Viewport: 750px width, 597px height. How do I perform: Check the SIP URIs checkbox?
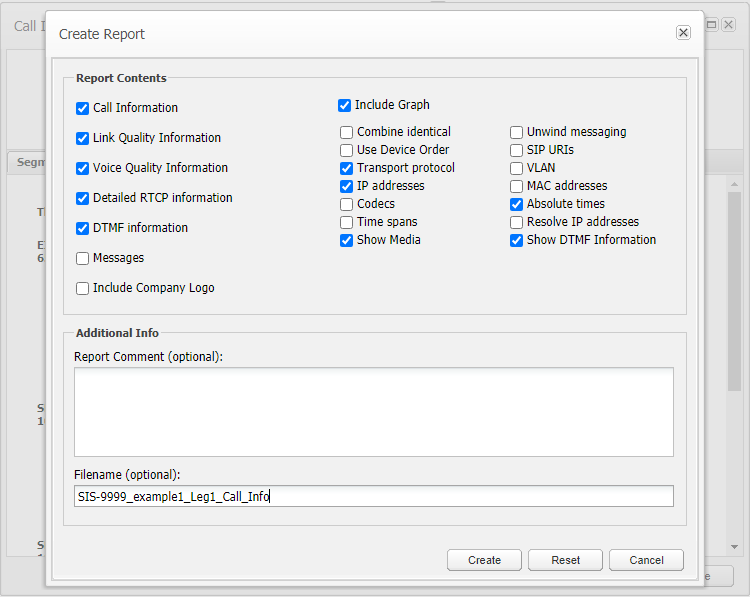[517, 150]
